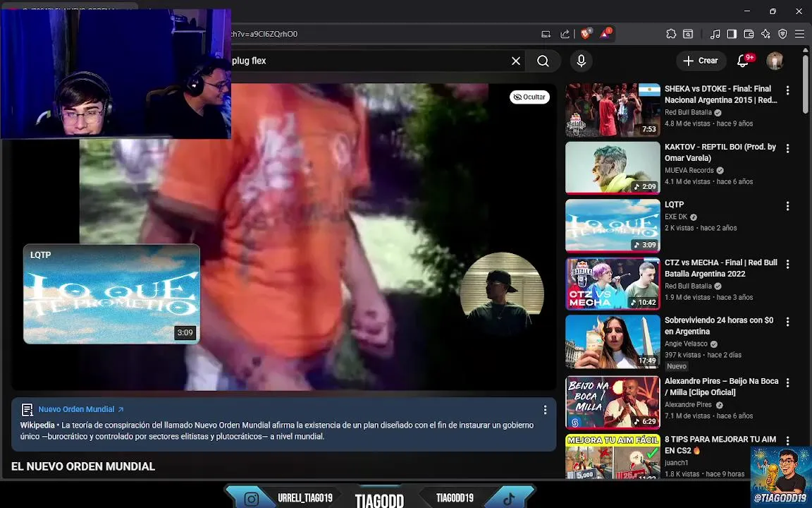This screenshot has height=508, width=812.
Task: Open the Crear upload menu
Action: pos(701,61)
